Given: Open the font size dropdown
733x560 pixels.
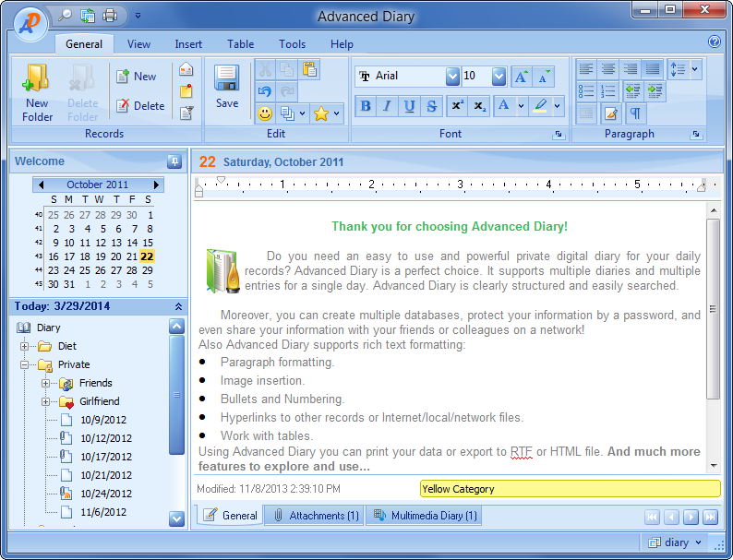Looking at the screenshot, I should pyautogui.click(x=499, y=77).
